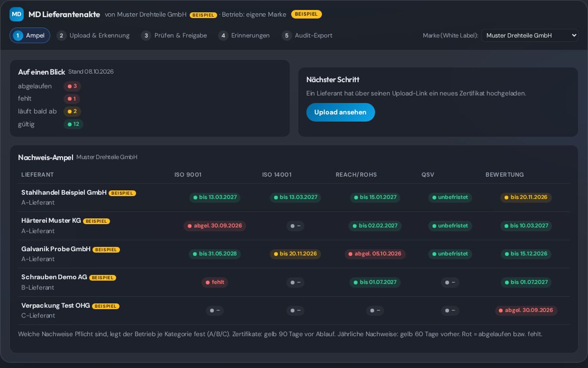Image resolution: width=588 pixels, height=368 pixels.
Task: Click the red fehlt pill for Schrauben Demo AG
Action: 215,282
